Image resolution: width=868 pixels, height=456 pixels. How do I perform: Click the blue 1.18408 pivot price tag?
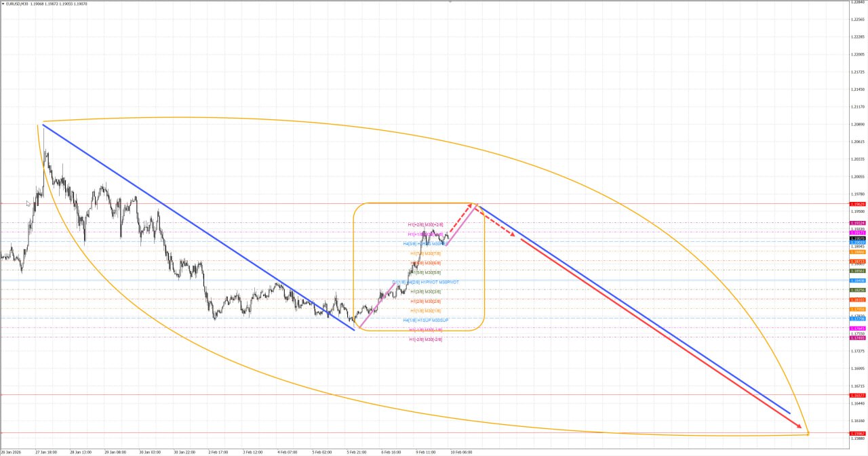pos(858,281)
